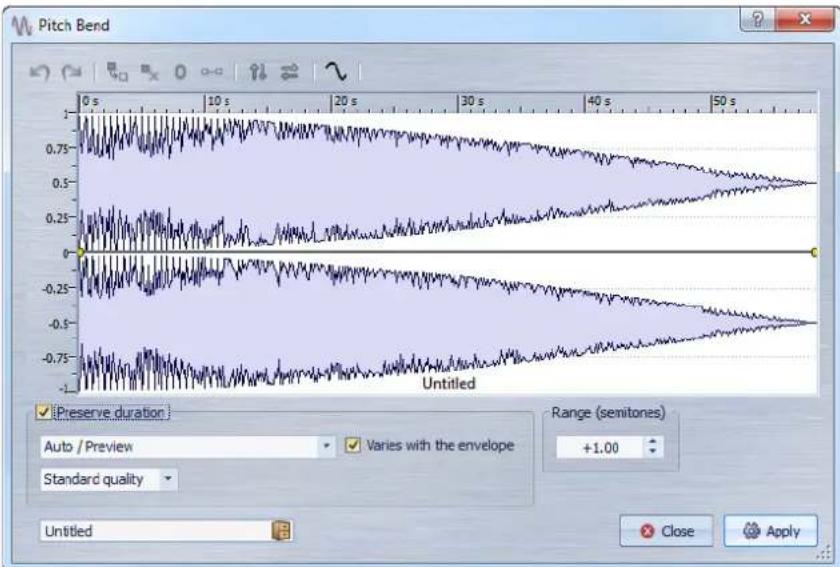Image resolution: width=840 pixels, height=567 pixels.
Task: Open the Auto / Preview method dropdown
Action: click(x=188, y=446)
